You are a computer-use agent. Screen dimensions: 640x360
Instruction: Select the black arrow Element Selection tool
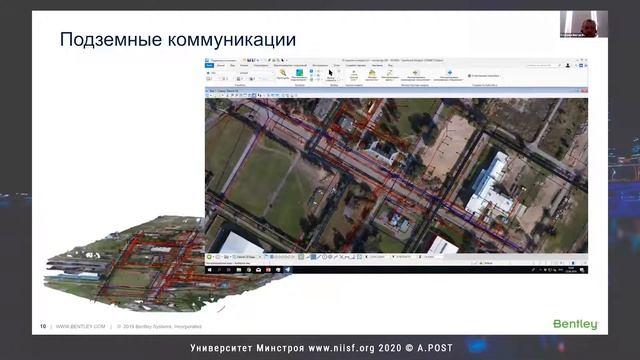(x=331, y=73)
